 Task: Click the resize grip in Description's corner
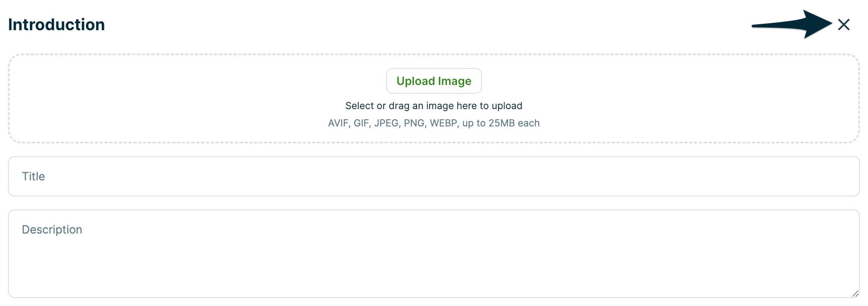click(855, 294)
